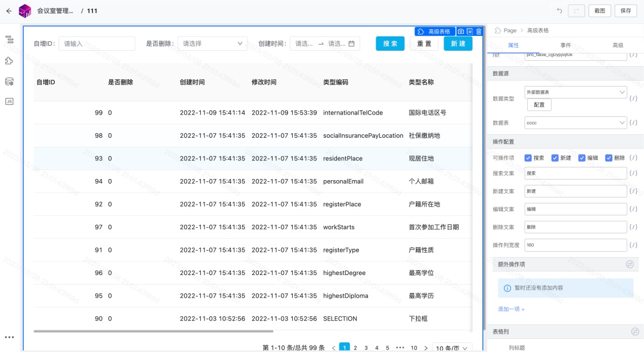The height and width of the screenshot is (352, 644).
Task: Open the outline tree panel in left sidebar
Action: click(10, 39)
